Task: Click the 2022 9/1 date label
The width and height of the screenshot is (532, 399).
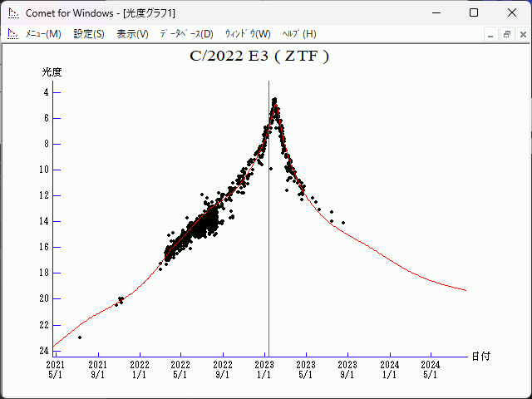Action: pyautogui.click(x=223, y=370)
